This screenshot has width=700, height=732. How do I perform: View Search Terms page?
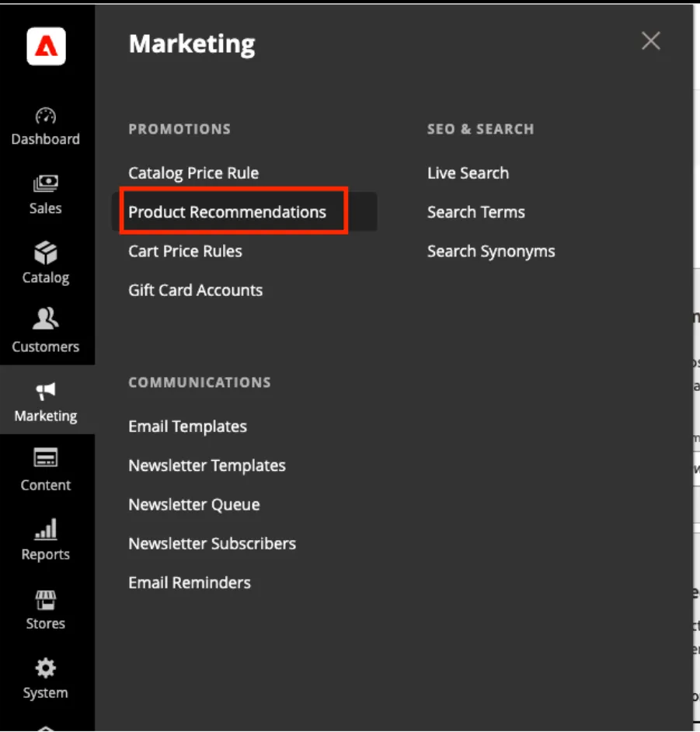point(476,212)
